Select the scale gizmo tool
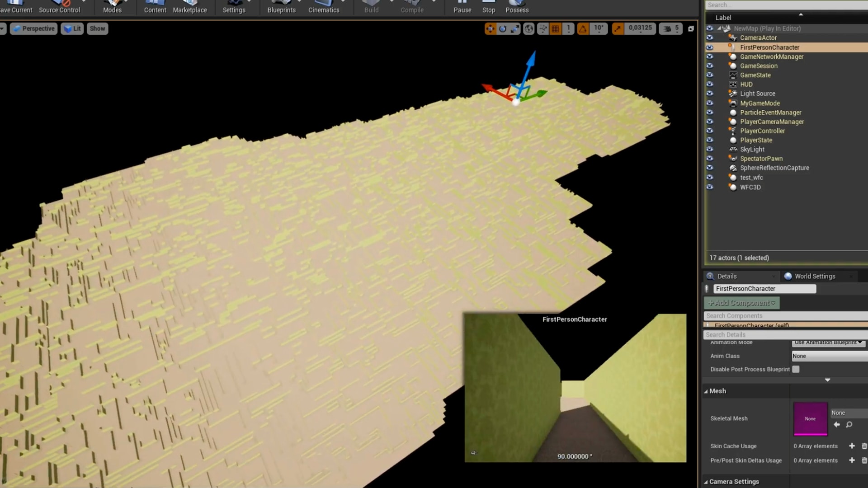868x488 pixels. [515, 29]
